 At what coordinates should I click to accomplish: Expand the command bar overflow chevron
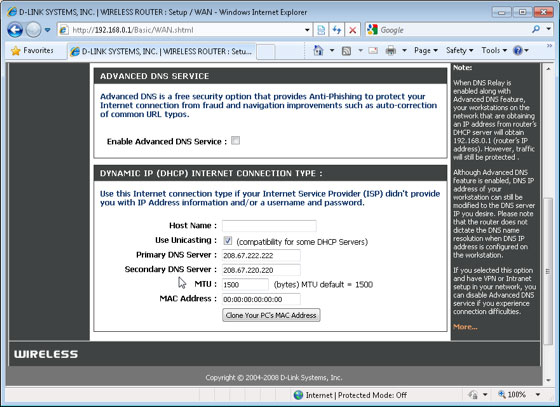[x=549, y=46]
